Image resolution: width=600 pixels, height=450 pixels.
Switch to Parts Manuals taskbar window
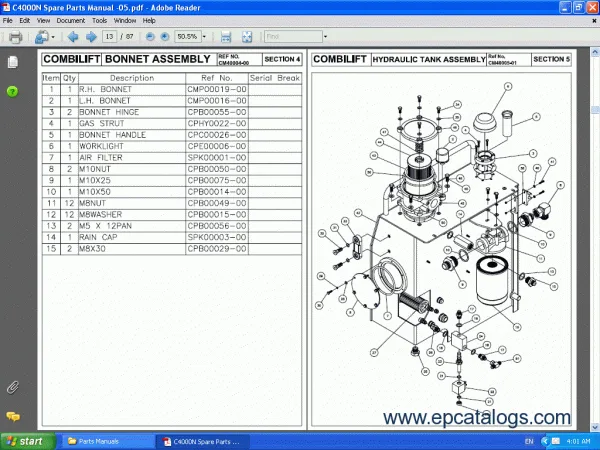click(x=106, y=441)
